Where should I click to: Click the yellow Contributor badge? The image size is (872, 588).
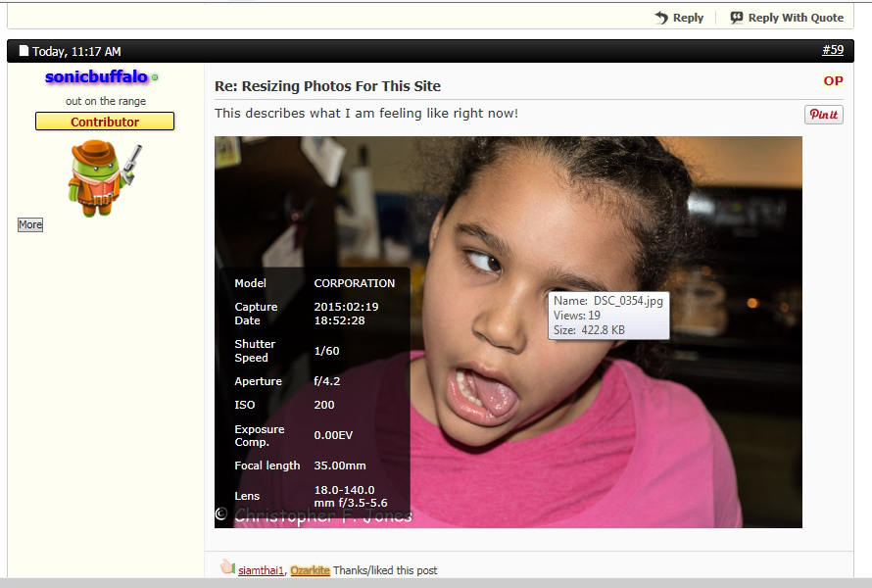click(x=105, y=122)
